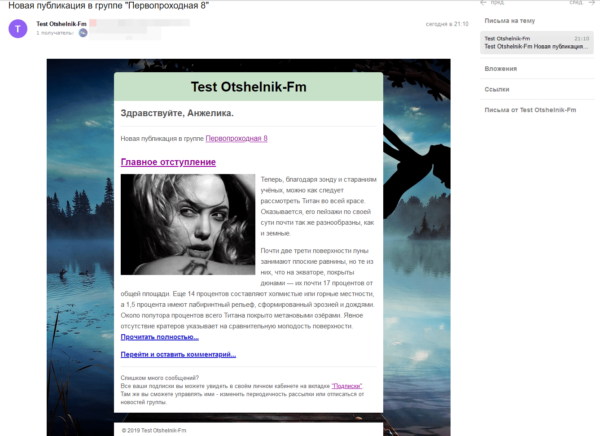
Task: Click the sender name Test Otshelnik-Fm
Action: (x=64, y=23)
